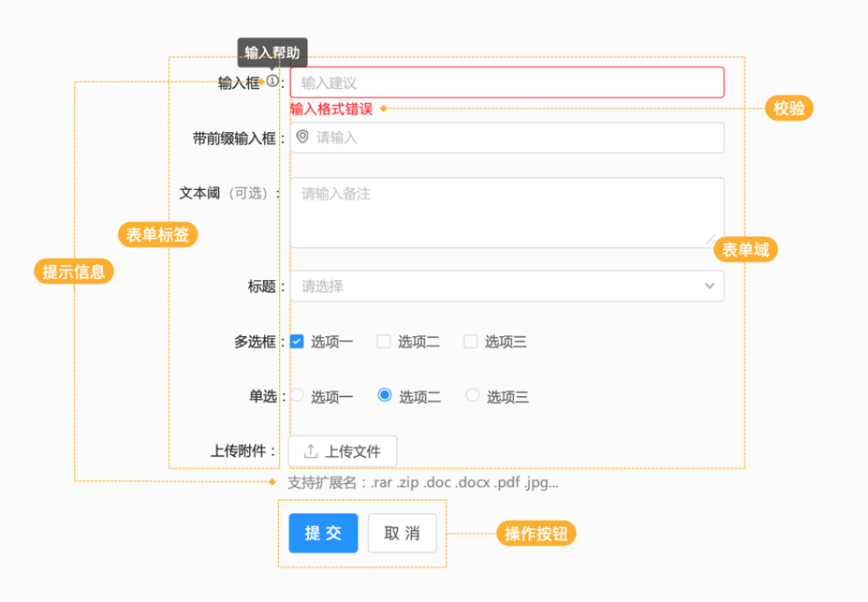Click inside the 请输入备注 textarea
The image size is (868, 602).
point(506,212)
